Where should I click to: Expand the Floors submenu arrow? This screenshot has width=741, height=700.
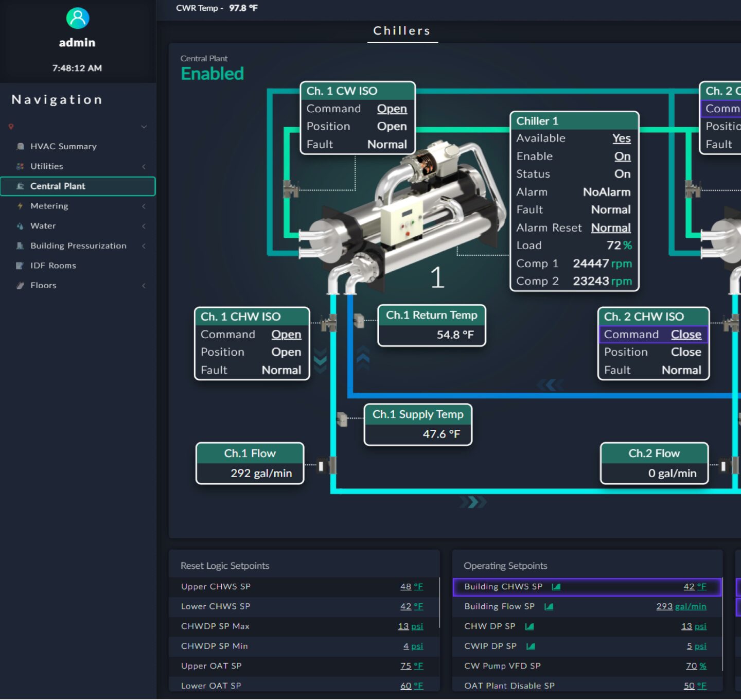click(144, 286)
